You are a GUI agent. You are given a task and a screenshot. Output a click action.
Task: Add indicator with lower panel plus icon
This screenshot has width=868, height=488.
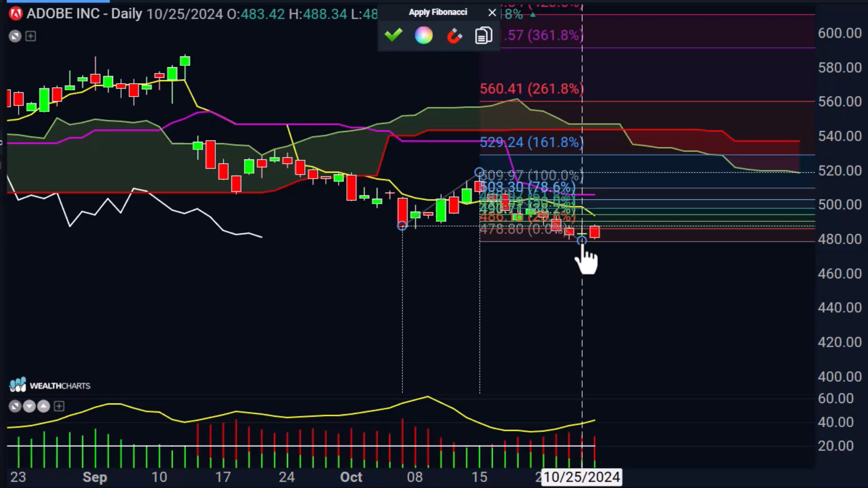point(59,406)
